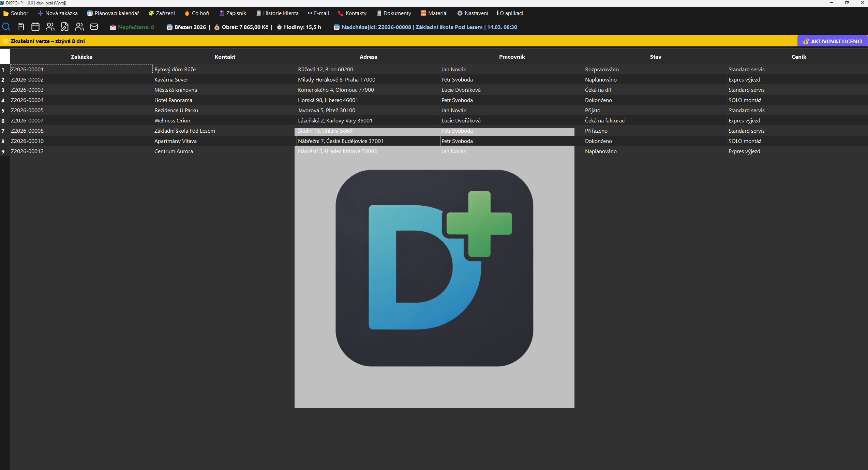Click the Centrum Aurora cell
The width and height of the screenshot is (868, 470).
[225, 151]
